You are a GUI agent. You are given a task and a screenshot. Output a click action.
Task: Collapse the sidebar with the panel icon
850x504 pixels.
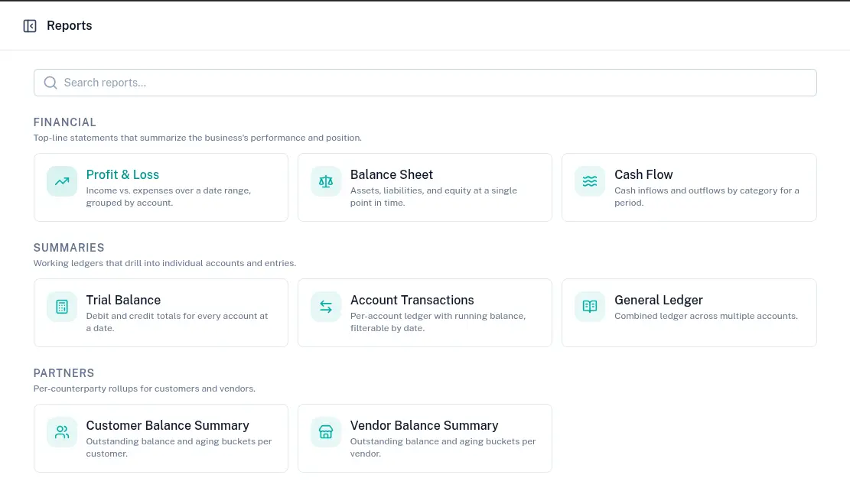[x=30, y=26]
